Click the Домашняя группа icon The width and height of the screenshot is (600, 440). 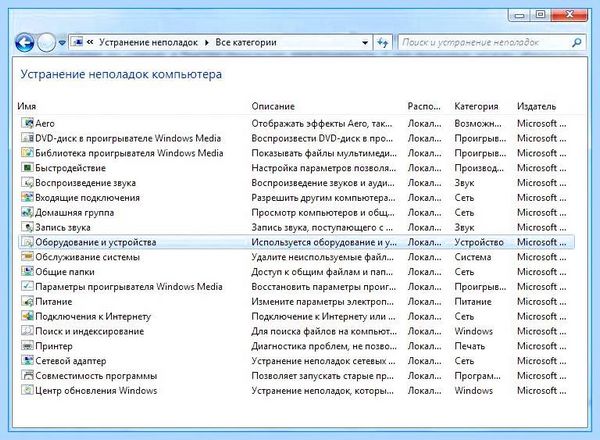[x=27, y=212]
